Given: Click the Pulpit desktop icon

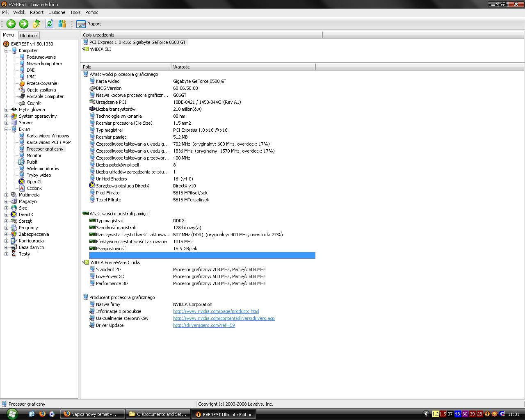Looking at the screenshot, I should tap(22, 162).
